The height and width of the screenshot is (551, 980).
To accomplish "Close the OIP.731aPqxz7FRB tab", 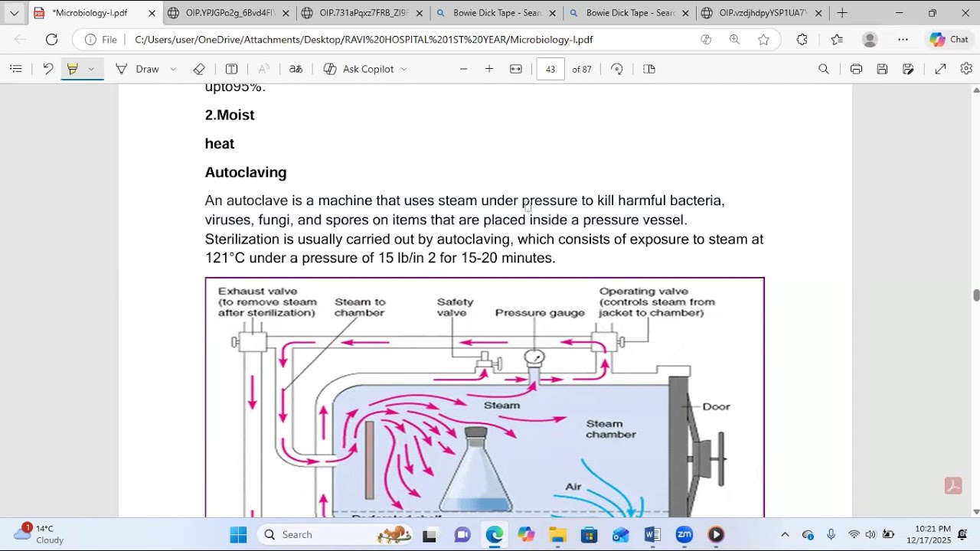I will click(x=419, y=13).
